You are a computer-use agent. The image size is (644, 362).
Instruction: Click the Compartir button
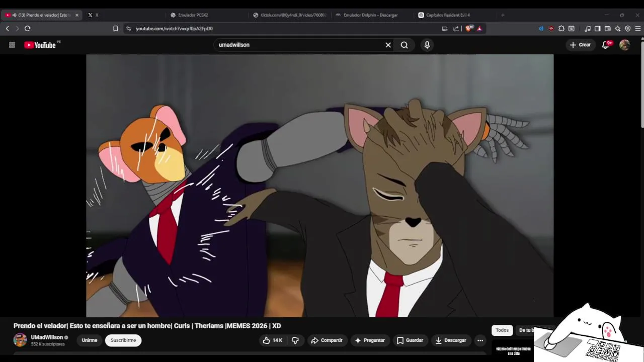point(327,340)
